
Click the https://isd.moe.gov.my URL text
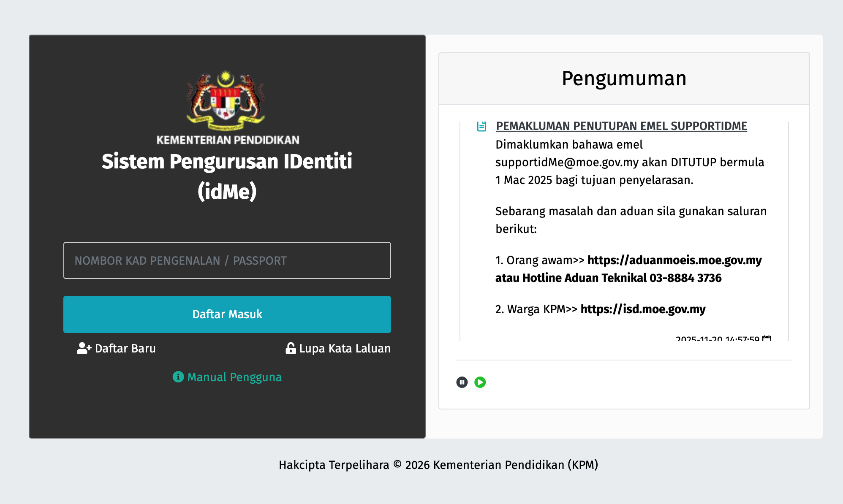[643, 309]
